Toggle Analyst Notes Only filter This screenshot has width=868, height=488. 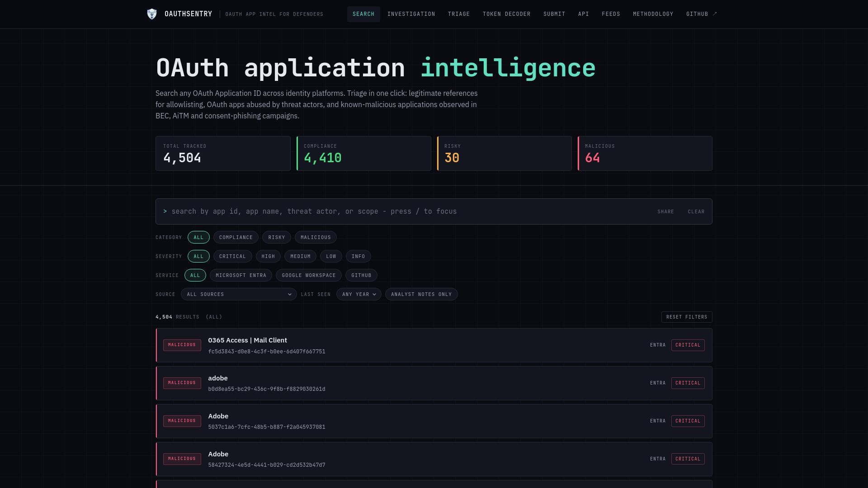click(421, 294)
